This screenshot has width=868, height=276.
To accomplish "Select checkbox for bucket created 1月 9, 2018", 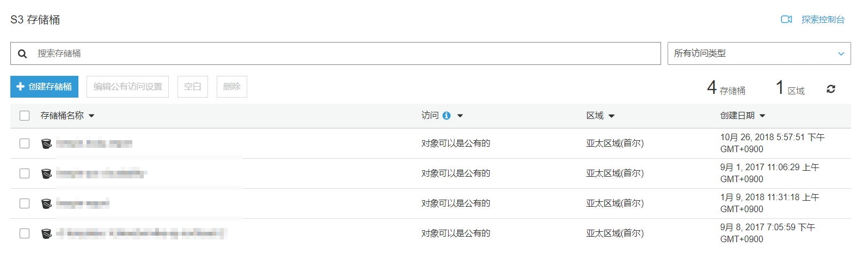I will click(x=25, y=203).
